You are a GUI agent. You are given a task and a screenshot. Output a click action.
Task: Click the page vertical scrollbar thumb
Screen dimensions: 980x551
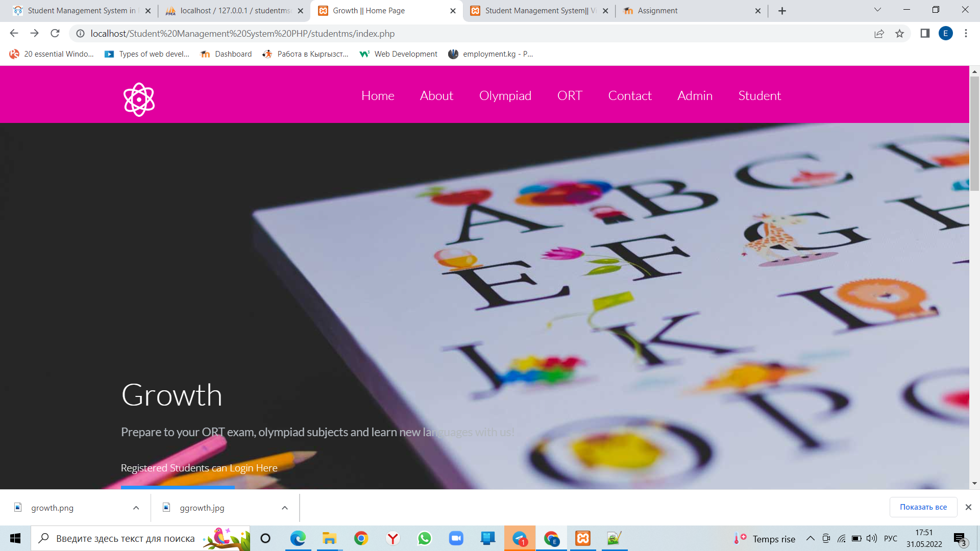tap(974, 133)
